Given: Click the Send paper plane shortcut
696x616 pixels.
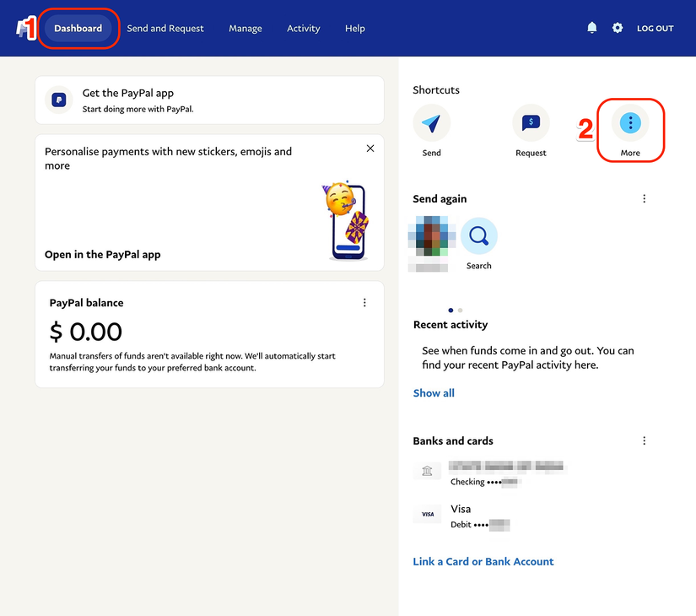Looking at the screenshot, I should (432, 124).
